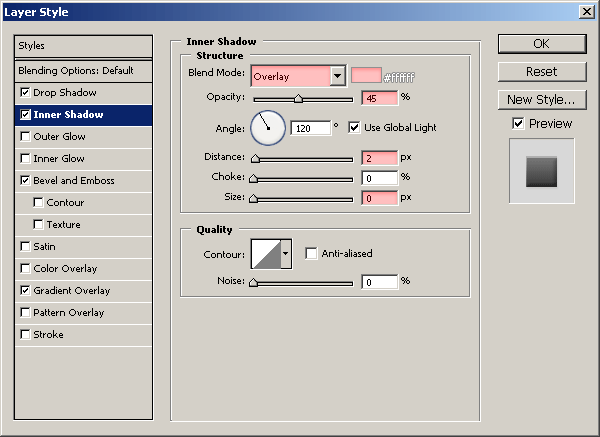Uncheck the Gradient Overlay checkbox
600x437 pixels.
tap(25, 290)
